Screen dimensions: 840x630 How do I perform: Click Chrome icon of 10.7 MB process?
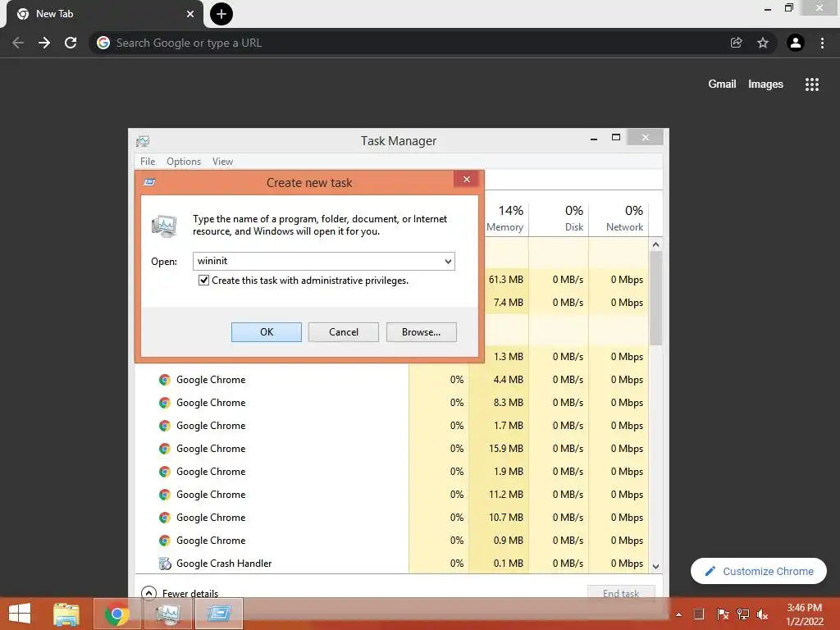pos(164,518)
